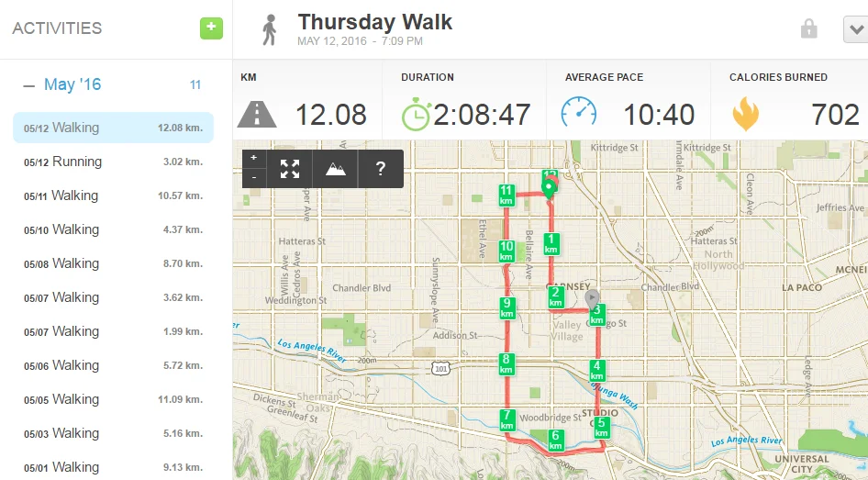Open the activity options dropdown arrow
The image size is (868, 480).
point(852,29)
